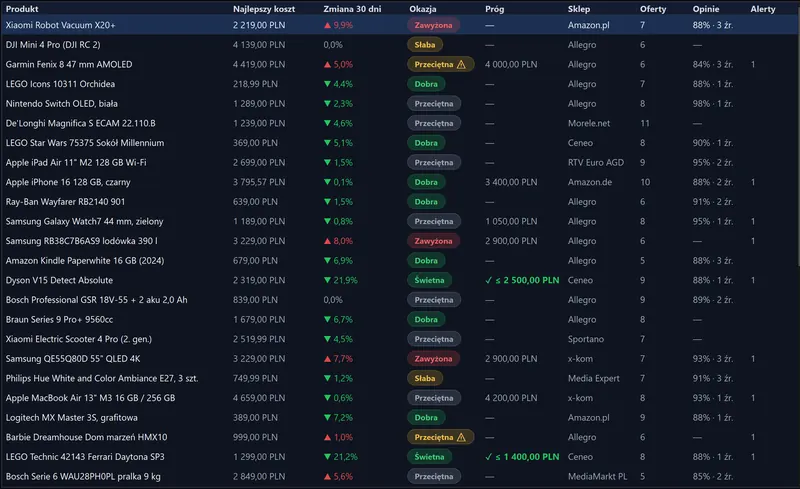Select De'Longhi Magnifica S ECAM 22.110.B
This screenshot has width=800, height=489.
81,123
